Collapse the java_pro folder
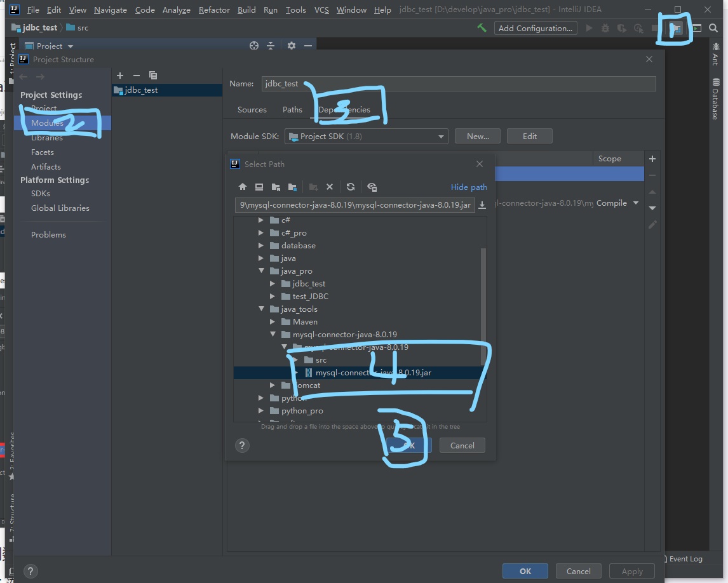 coord(261,270)
